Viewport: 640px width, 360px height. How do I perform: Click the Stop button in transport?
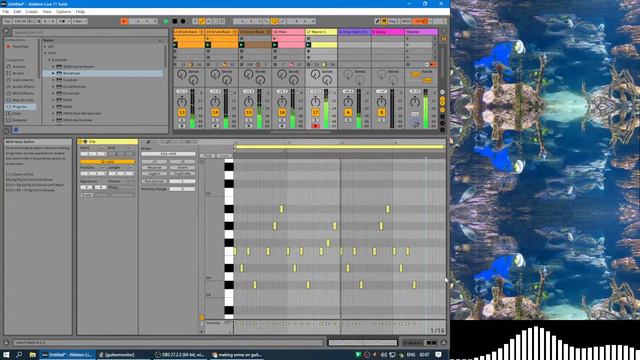pyautogui.click(x=175, y=21)
